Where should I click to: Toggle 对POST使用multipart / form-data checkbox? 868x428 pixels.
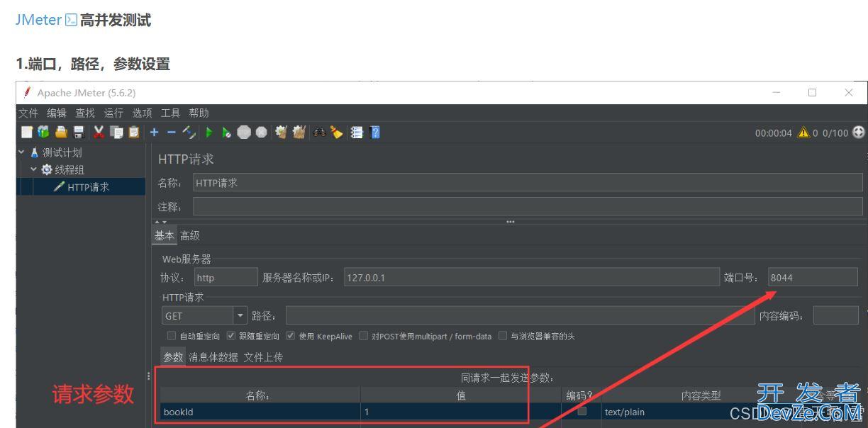coord(364,337)
